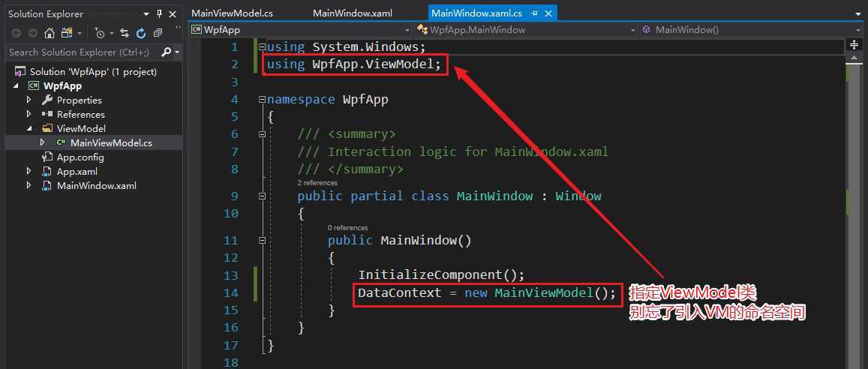The image size is (868, 369).
Task: Open the Pending Changes Filter clock icon
Action: (100, 33)
